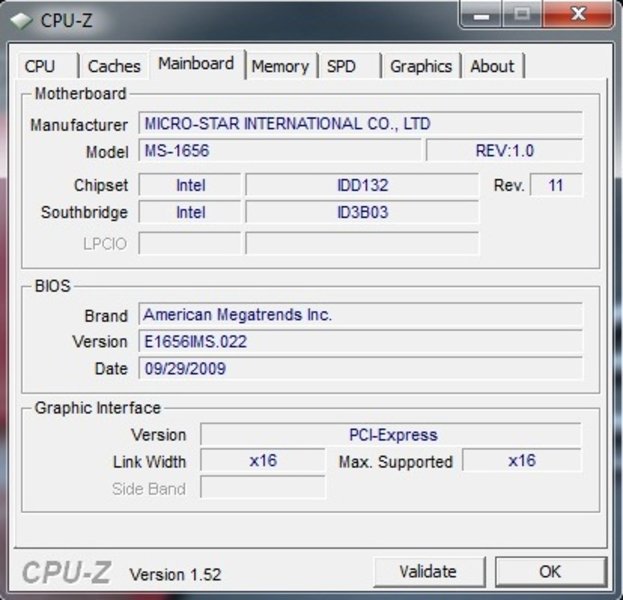The height and width of the screenshot is (600, 623).
Task: Switch to the CPU tab
Action: point(48,66)
